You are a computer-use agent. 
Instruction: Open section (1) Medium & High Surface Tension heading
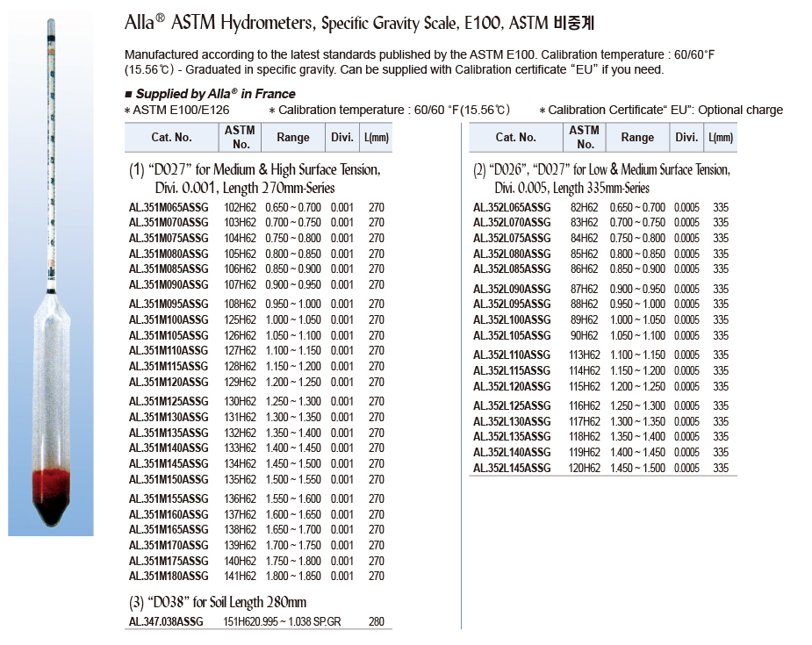(255, 178)
